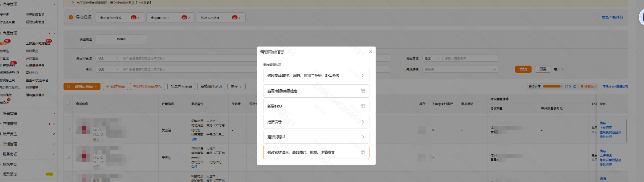This screenshot has height=182, width=644.
Task: Open 库存数据看板 in sidebar
Action: [35, 15]
